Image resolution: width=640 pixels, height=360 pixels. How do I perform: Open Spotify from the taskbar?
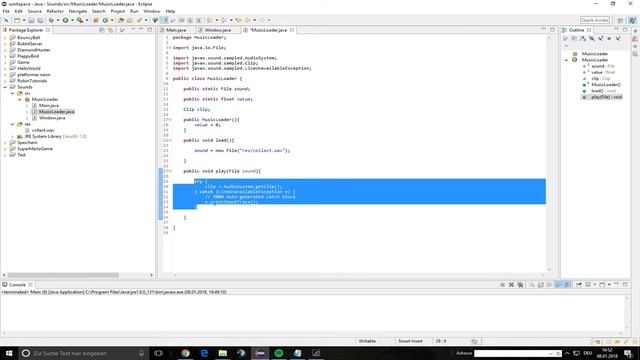coord(279,353)
